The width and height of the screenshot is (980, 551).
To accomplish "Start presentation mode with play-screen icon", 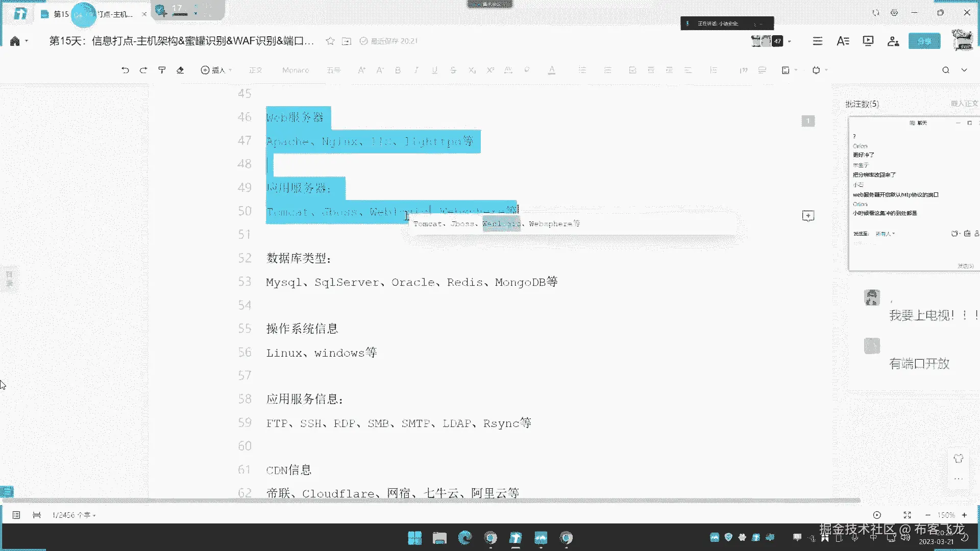I will click(x=868, y=41).
